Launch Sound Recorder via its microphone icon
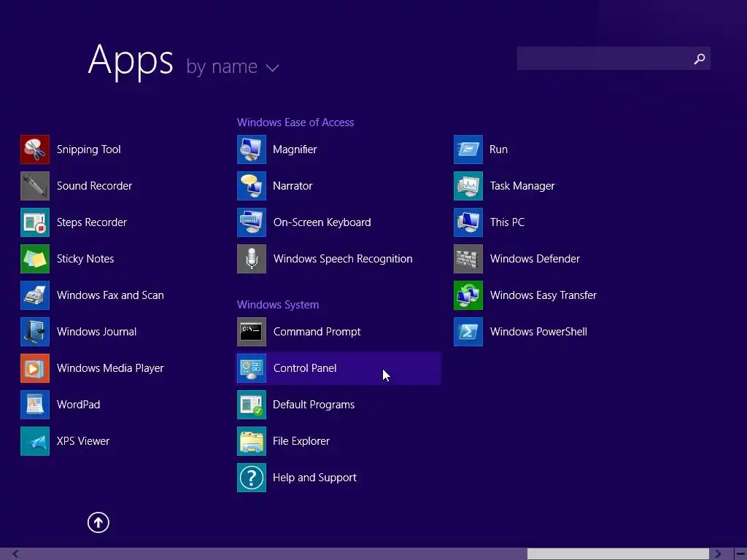Screen dimensions: 747x560 35,186
